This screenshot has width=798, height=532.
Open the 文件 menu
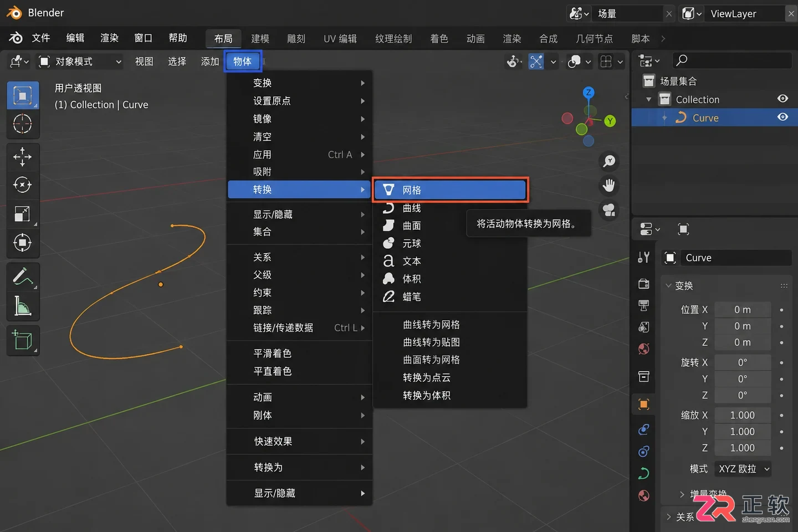[x=41, y=38]
